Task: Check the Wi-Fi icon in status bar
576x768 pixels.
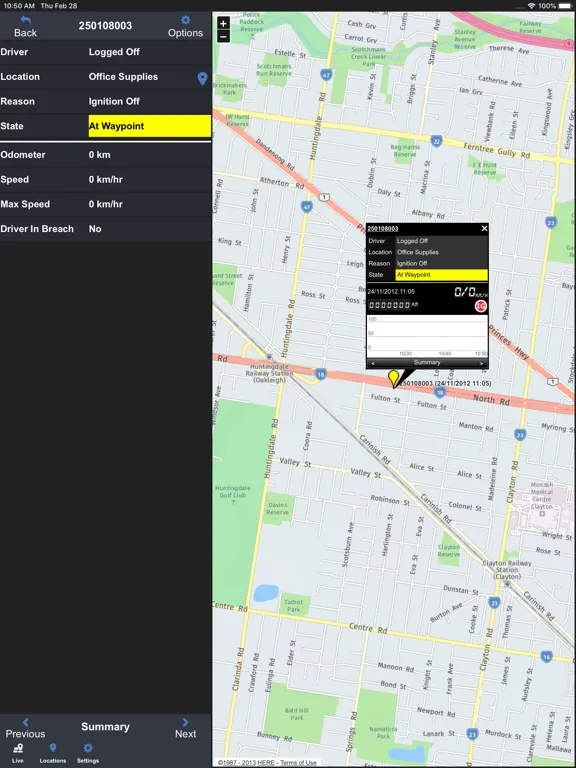Action: point(531,6)
